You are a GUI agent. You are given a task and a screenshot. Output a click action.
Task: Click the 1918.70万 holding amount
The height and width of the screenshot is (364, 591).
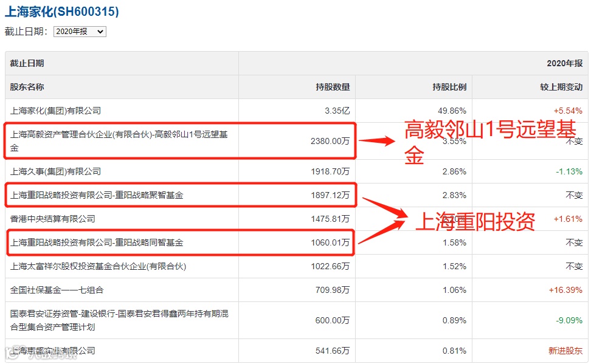click(x=330, y=171)
